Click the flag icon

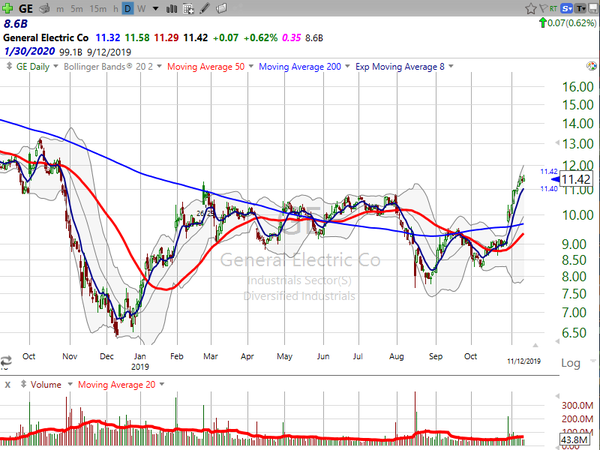pyautogui.click(x=543, y=8)
